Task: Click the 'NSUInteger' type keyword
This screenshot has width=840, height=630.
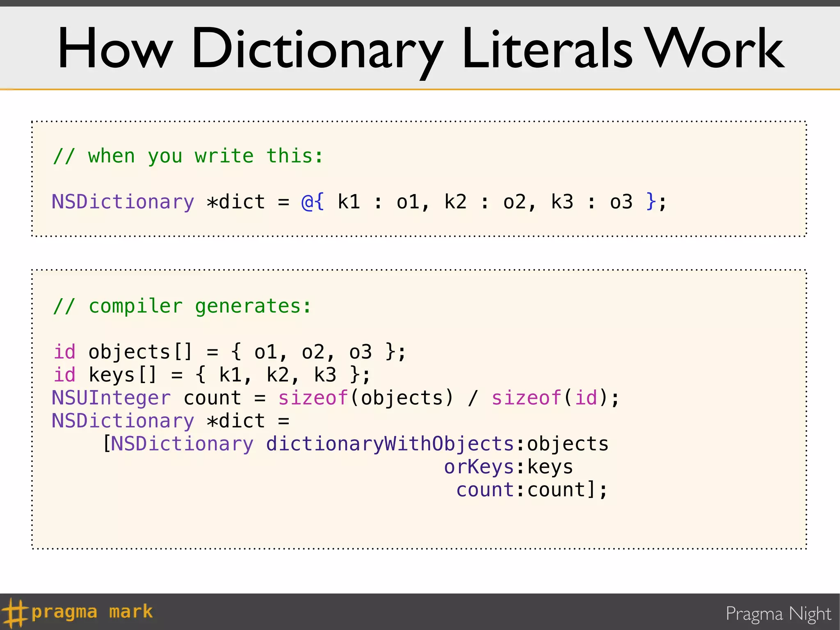Action: click(111, 398)
